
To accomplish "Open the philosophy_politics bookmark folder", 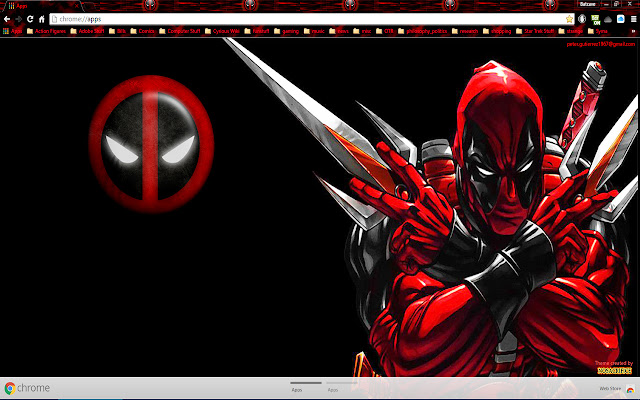I will [x=422, y=31].
